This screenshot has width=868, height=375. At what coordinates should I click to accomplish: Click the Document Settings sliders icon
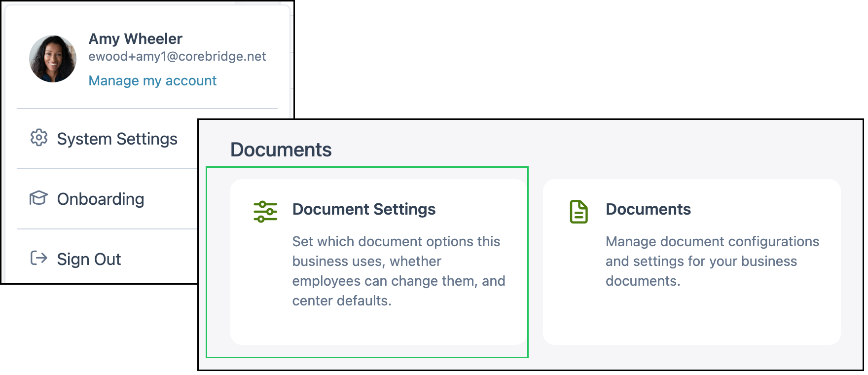(265, 212)
